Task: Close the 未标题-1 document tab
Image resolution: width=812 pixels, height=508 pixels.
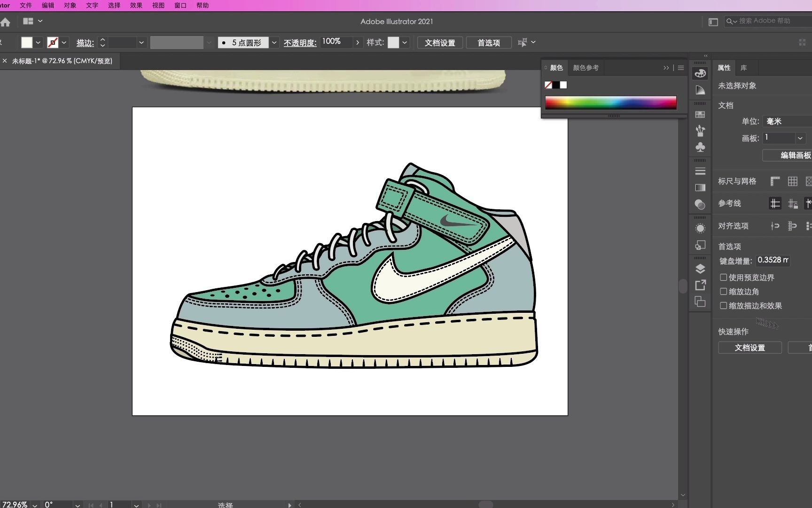Action: (x=5, y=61)
